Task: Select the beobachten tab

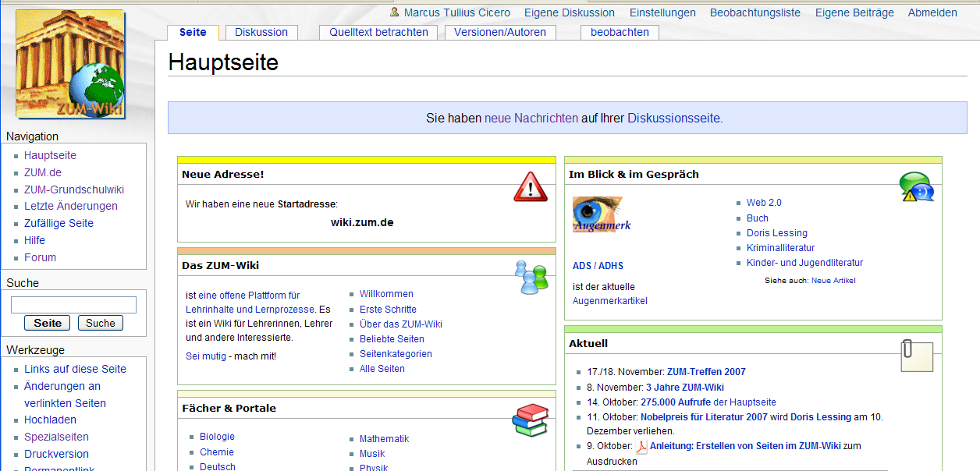Action: pyautogui.click(x=620, y=32)
